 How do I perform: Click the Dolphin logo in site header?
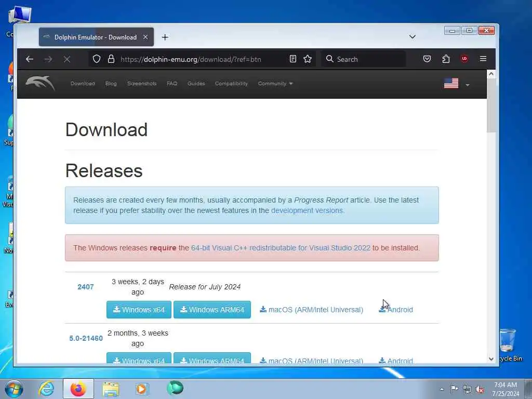40,83
